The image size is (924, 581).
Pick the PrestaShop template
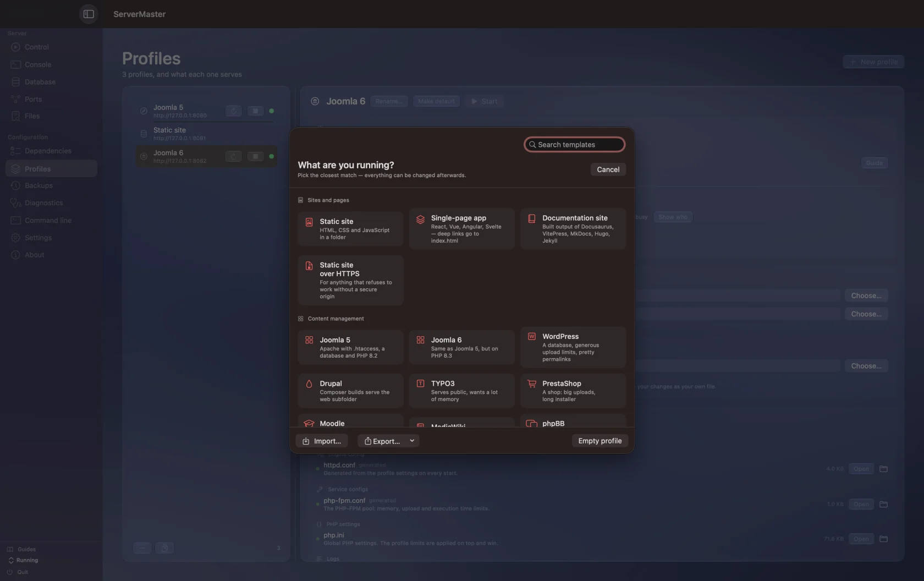573,391
